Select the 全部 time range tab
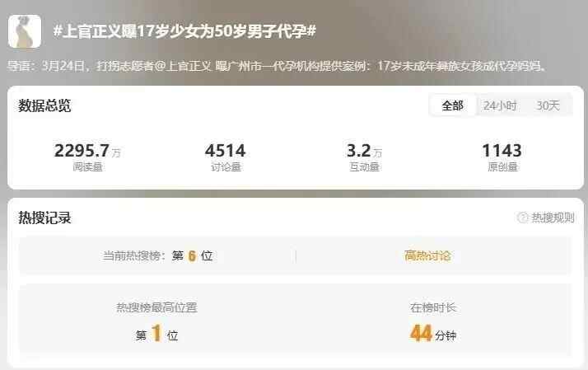The height and width of the screenshot is (370, 588). 452,105
